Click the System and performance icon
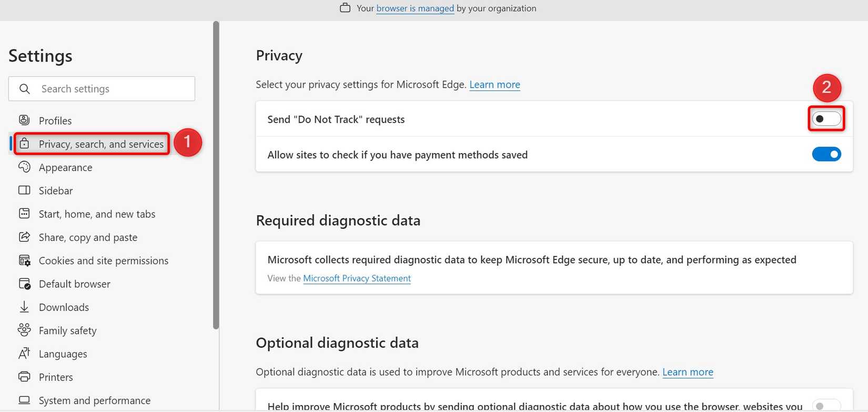This screenshot has width=868, height=412. click(x=24, y=400)
